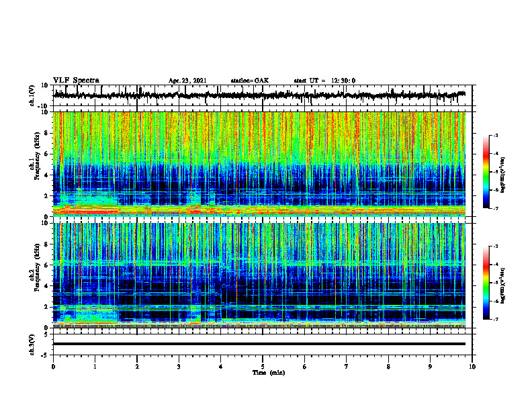
Task: Click time-axis tick label "5" at bottom
Action: (x=263, y=367)
